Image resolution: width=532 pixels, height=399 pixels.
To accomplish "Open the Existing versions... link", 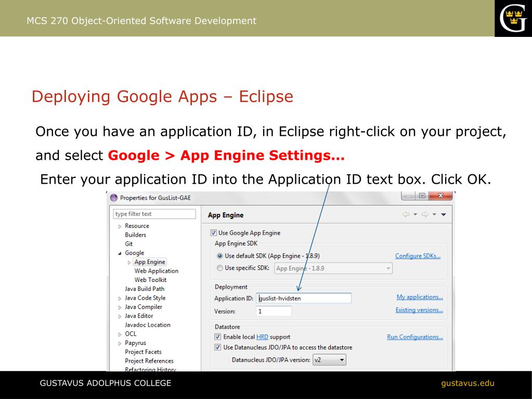I will pyautogui.click(x=419, y=310).
